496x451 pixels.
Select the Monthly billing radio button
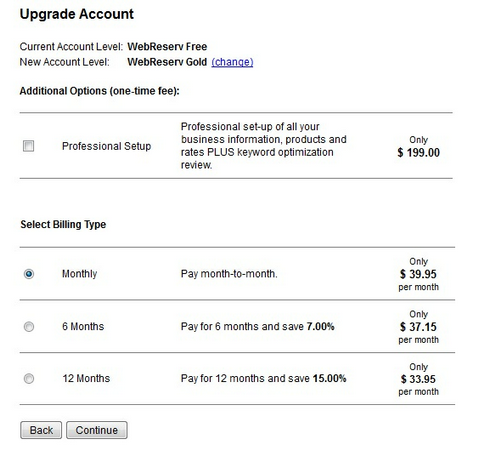point(29,274)
